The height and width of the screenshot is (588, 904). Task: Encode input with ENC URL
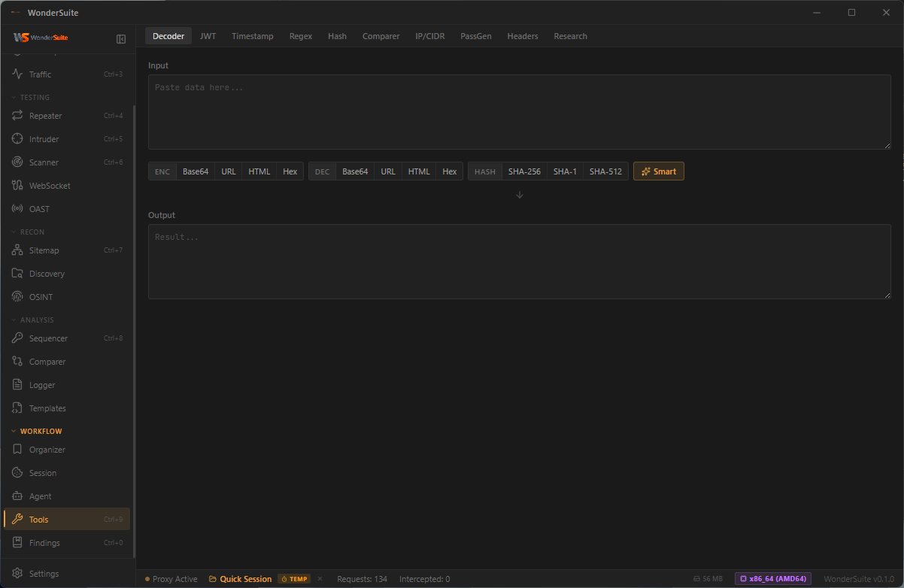(229, 171)
